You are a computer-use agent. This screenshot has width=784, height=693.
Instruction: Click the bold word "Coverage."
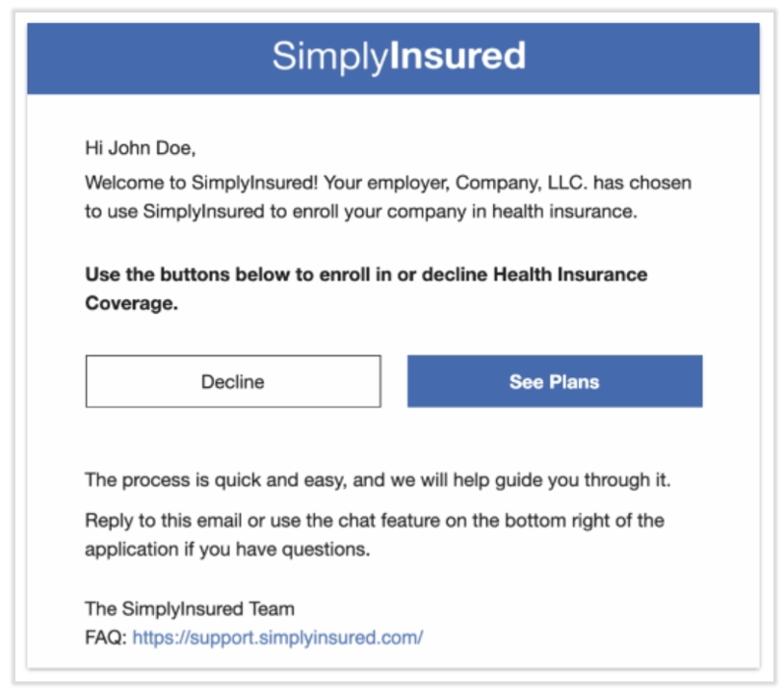[132, 305]
